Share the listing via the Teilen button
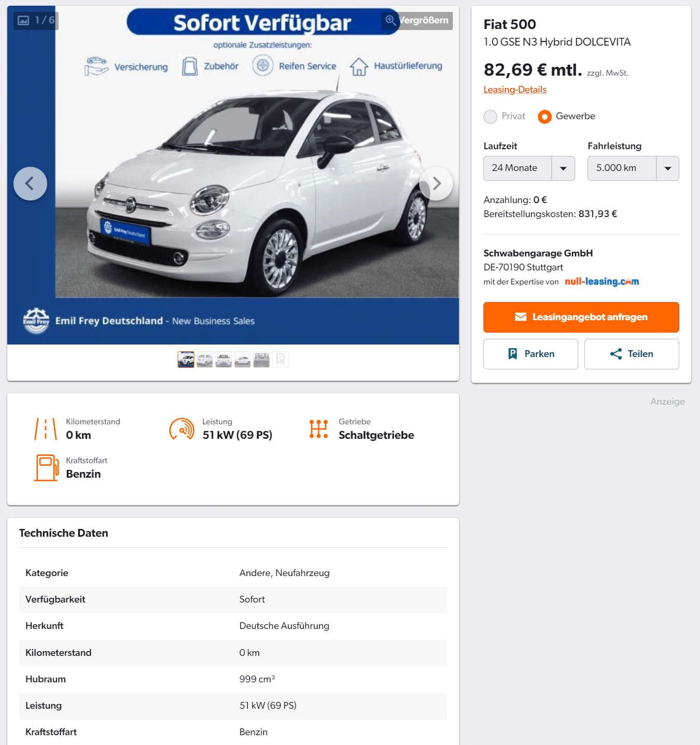 pos(632,354)
